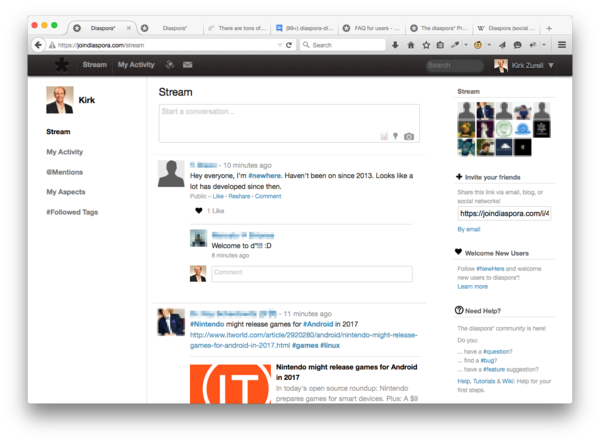Screen dimensions: 600x443
Task: Click Kirk's profile photo in left sidebar
Action: click(59, 100)
